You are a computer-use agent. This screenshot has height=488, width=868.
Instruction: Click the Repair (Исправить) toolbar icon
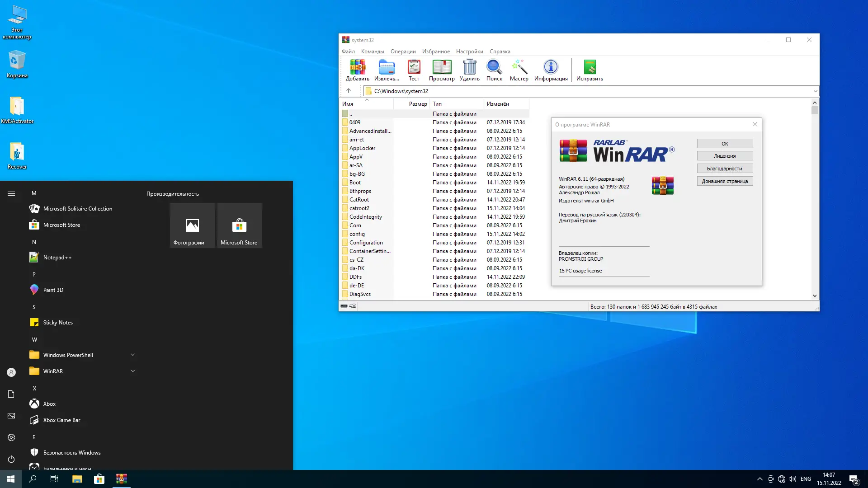coord(590,68)
